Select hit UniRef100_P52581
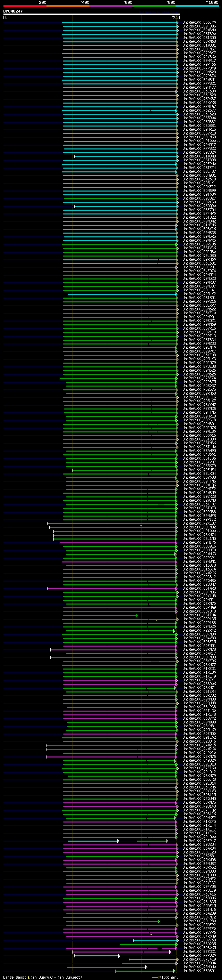 (x=199, y=856)
